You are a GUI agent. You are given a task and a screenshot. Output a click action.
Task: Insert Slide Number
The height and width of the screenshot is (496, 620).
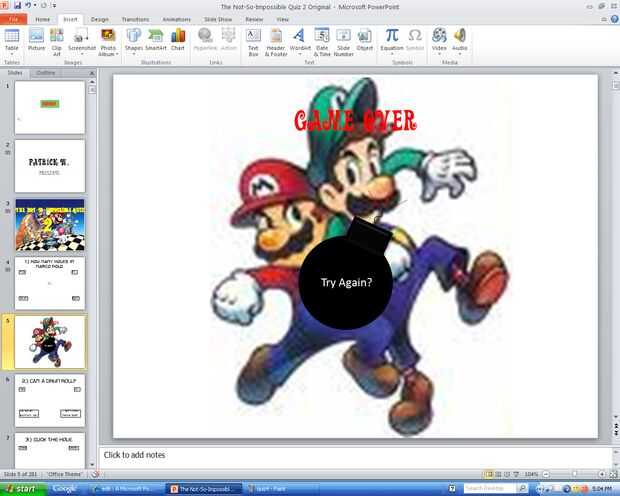[x=343, y=42]
